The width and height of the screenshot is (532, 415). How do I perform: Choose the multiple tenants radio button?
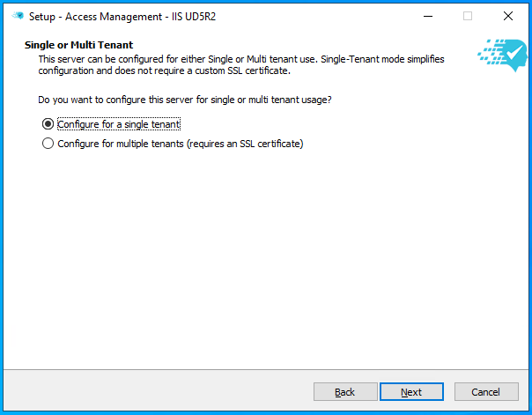48,144
